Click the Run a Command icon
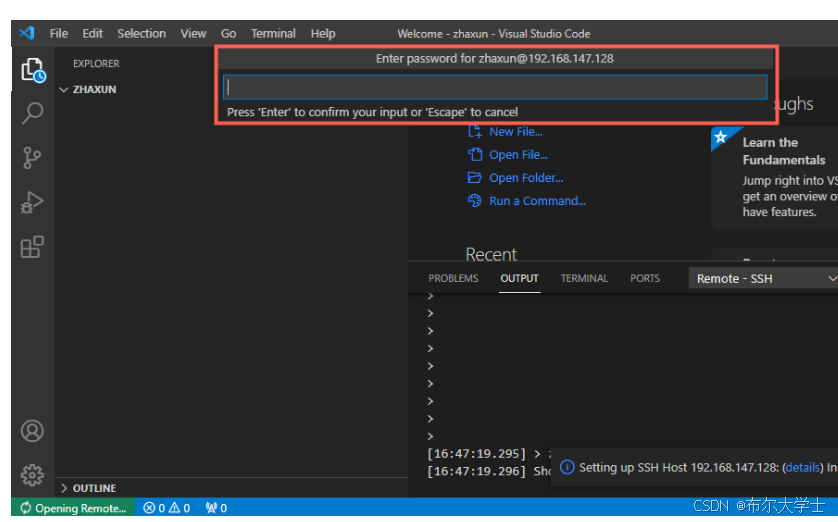This screenshot has height=522, width=838. click(x=475, y=200)
